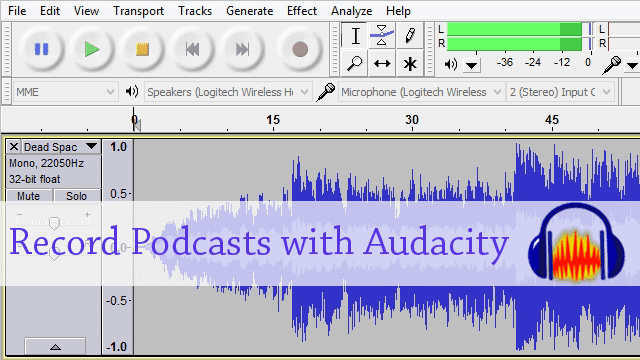Viewport: 640px width, 360px height.
Task: Open the Generate menu
Action: [249, 11]
